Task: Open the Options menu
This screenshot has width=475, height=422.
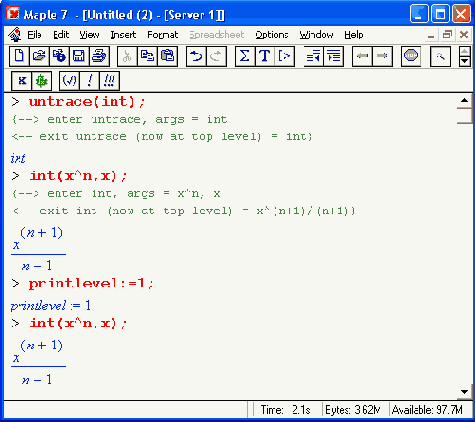Action: click(272, 35)
